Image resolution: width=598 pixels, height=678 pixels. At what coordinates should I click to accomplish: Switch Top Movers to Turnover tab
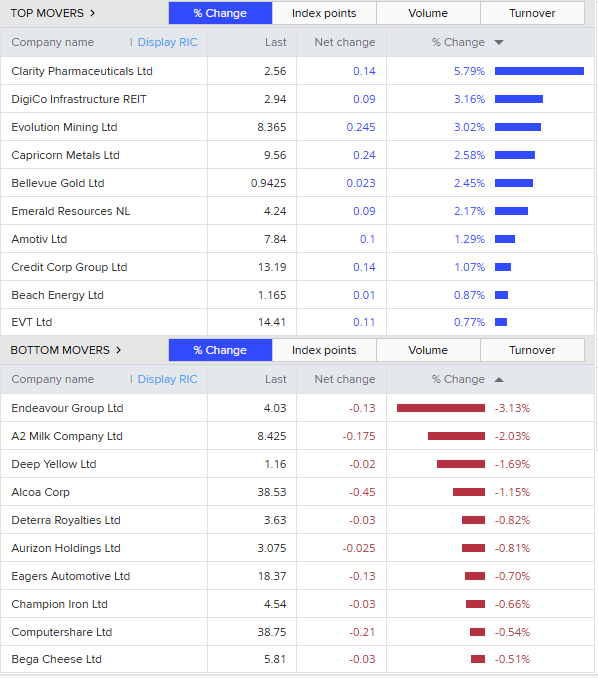(x=532, y=13)
